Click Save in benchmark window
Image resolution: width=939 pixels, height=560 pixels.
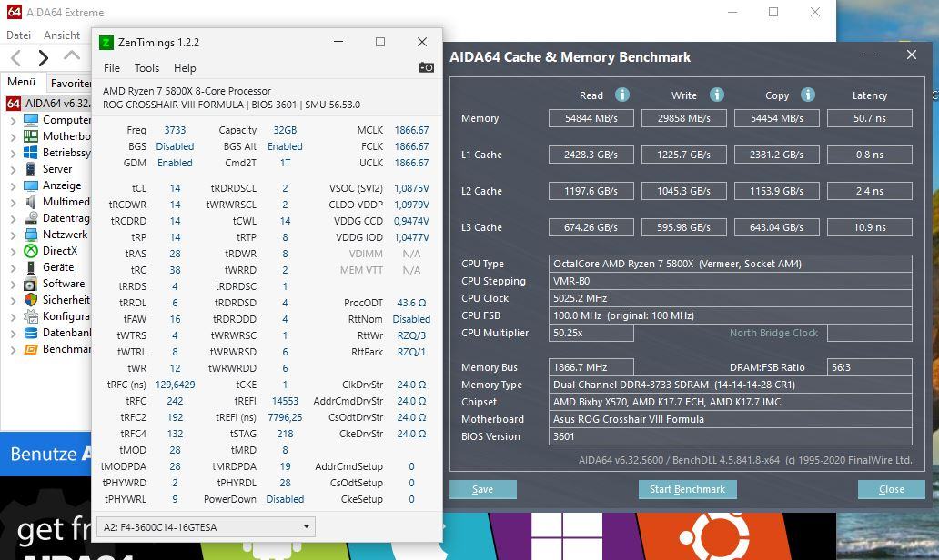click(482, 489)
